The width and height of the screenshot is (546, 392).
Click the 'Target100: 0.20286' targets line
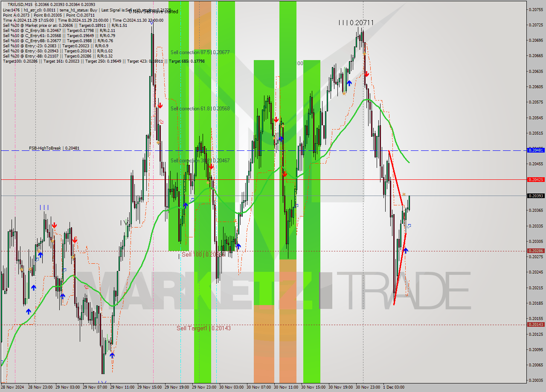click(104, 61)
